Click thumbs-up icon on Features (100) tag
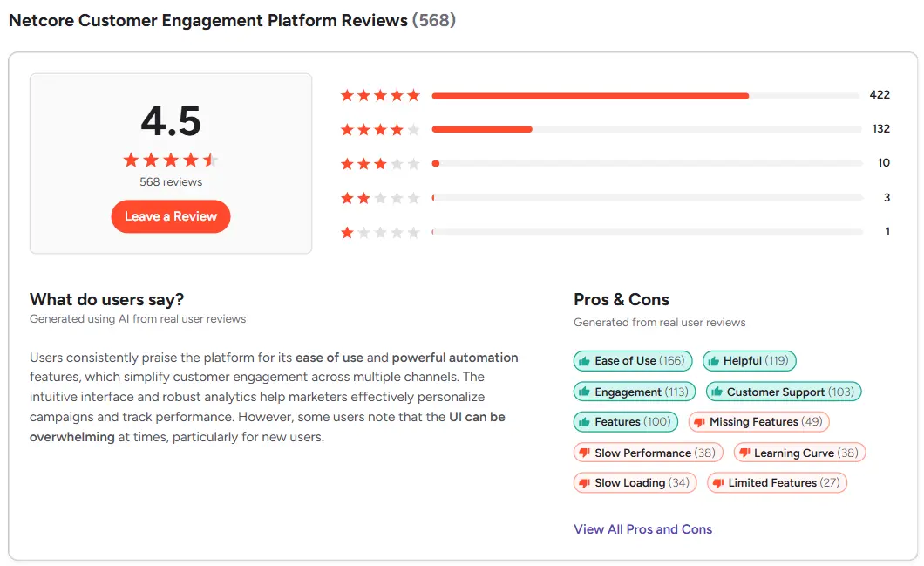 pos(585,421)
